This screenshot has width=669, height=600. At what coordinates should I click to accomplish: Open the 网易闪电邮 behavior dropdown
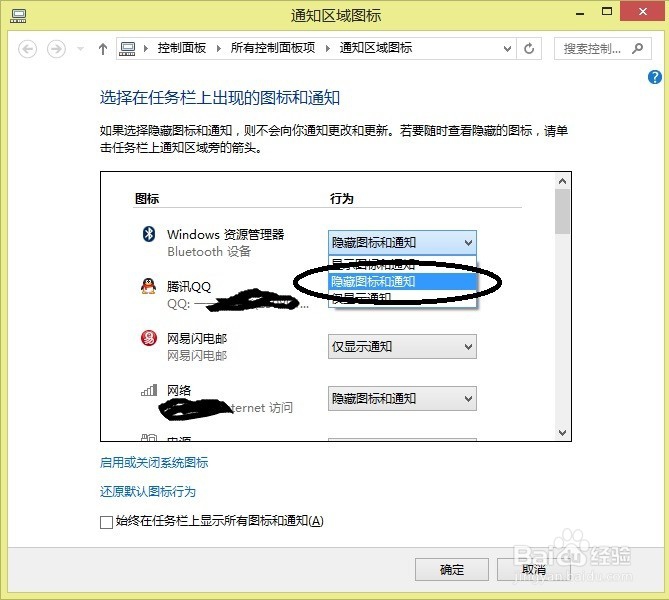(402, 347)
